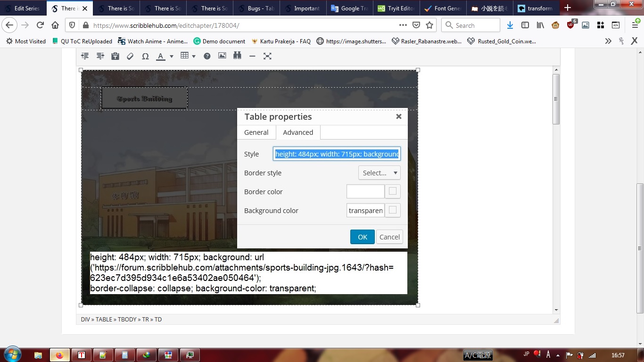The height and width of the screenshot is (362, 644).
Task: Open the text color dropdown arrow
Action: tap(171, 57)
